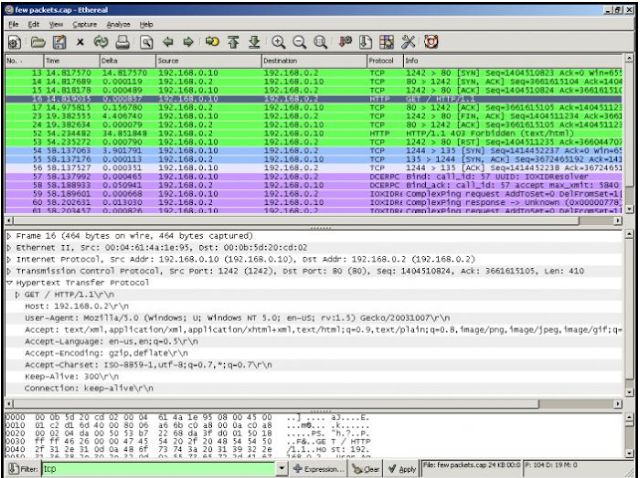Select the Host: 192.168.0.2 line

77,306
